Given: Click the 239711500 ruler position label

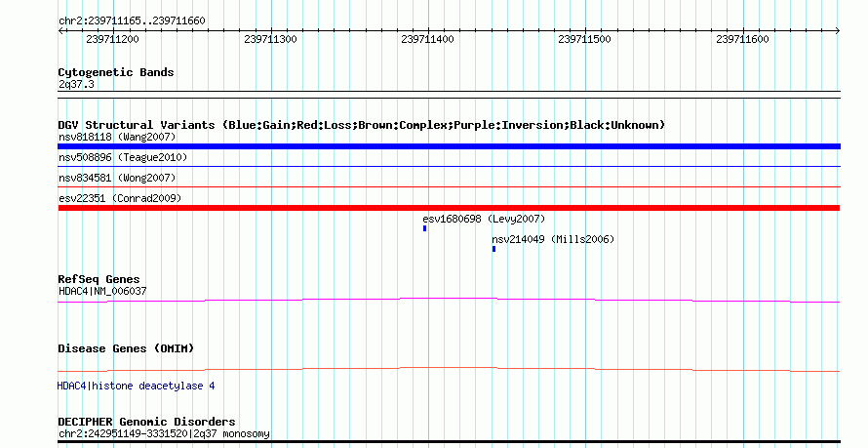Looking at the screenshot, I should point(584,39).
